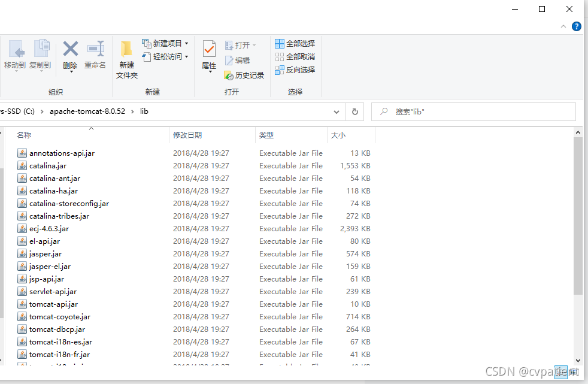
Task: Click Invert selection (反向选择)
Action: 295,69
